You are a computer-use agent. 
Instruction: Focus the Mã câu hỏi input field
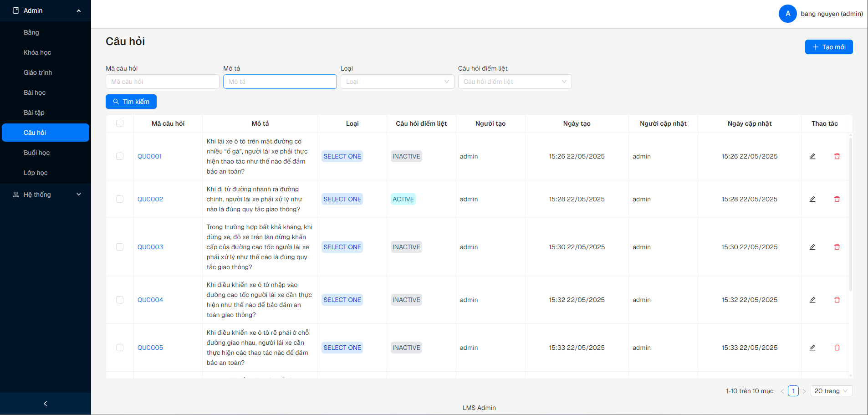(x=162, y=82)
